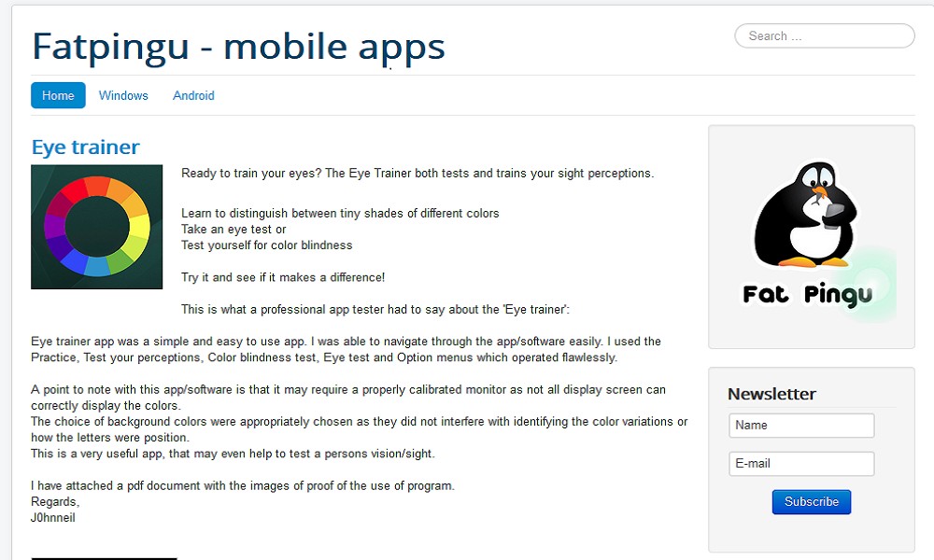This screenshot has width=934, height=560.
Task: Go to the Home menu tab
Action: pos(58,95)
